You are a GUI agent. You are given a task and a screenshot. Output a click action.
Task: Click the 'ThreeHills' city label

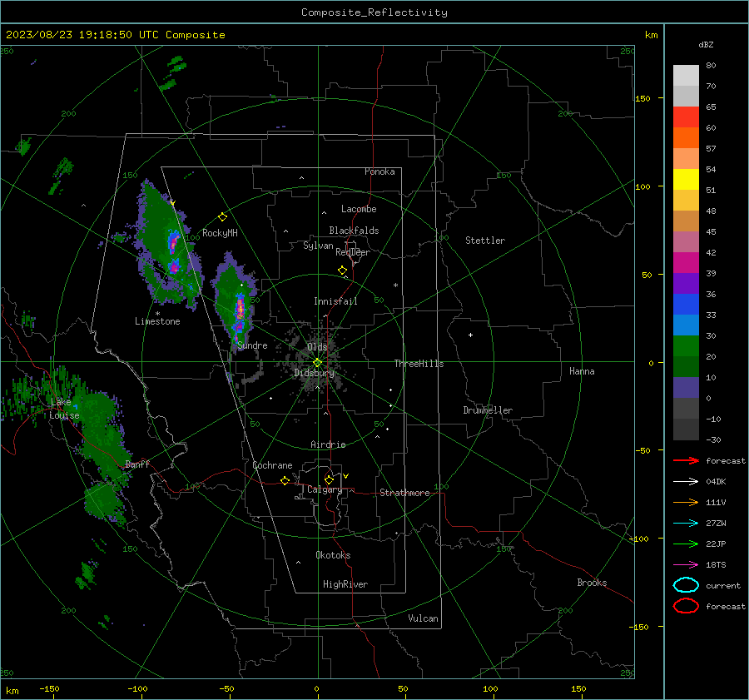click(419, 364)
